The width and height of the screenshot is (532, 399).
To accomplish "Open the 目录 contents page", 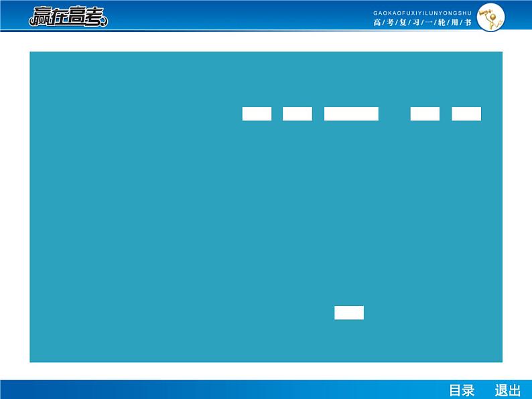I will pos(462,391).
